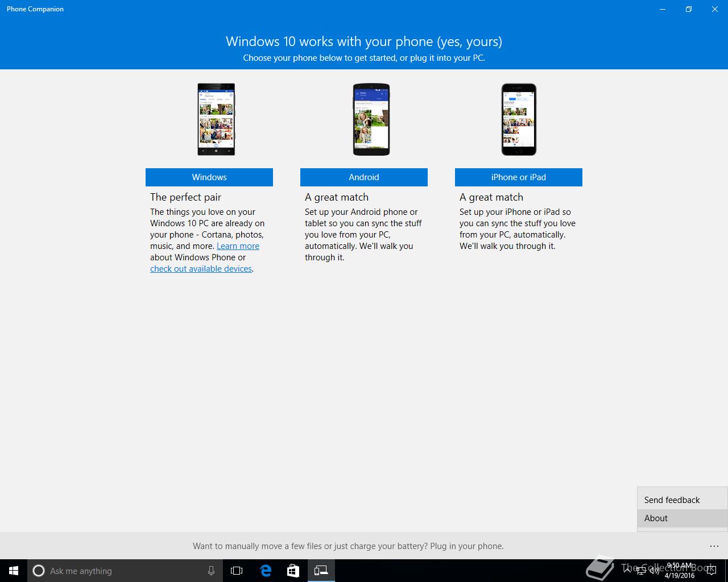This screenshot has height=582, width=728.
Task: Restore down the Phone Companion window
Action: pos(689,9)
